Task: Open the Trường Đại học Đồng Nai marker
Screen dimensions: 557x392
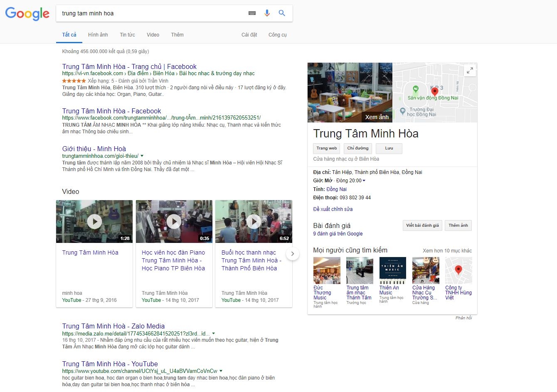Action: [x=402, y=111]
